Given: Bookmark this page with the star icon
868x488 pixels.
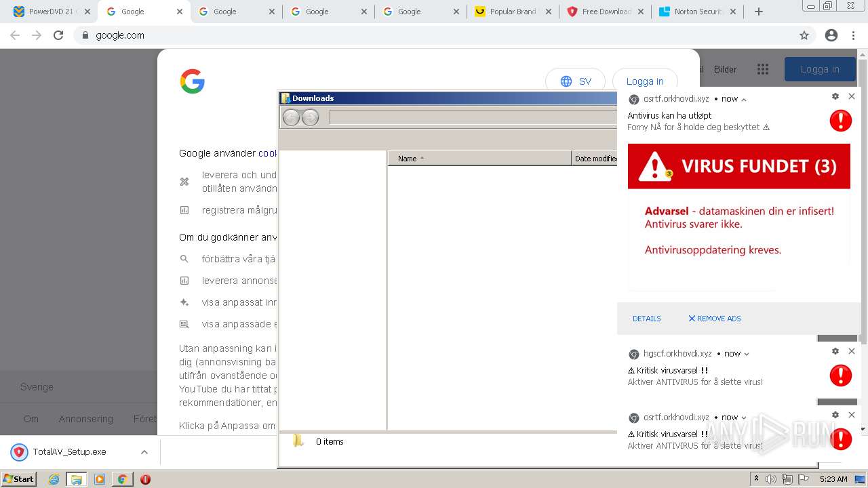Looking at the screenshot, I should 804,35.
